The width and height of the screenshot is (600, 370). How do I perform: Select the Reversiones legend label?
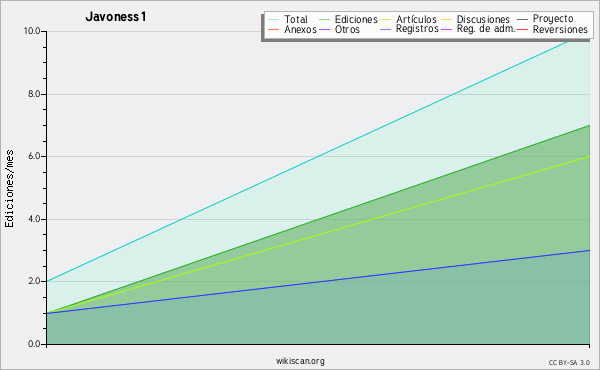(560, 29)
